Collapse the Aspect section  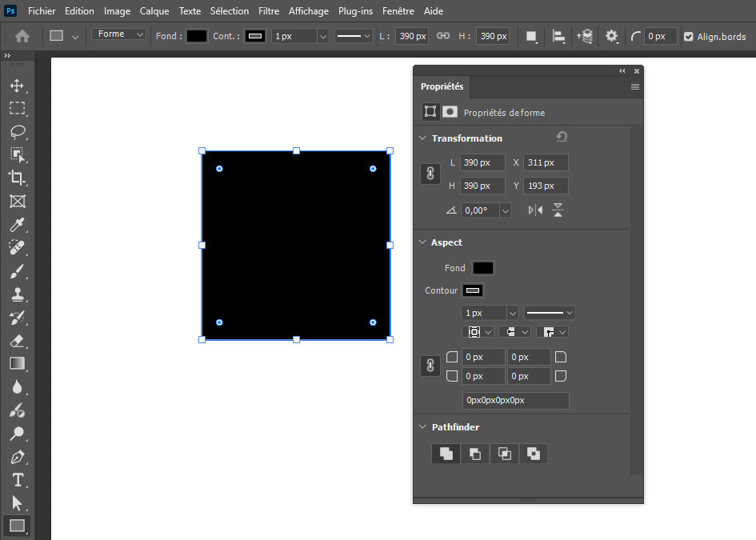pos(422,242)
